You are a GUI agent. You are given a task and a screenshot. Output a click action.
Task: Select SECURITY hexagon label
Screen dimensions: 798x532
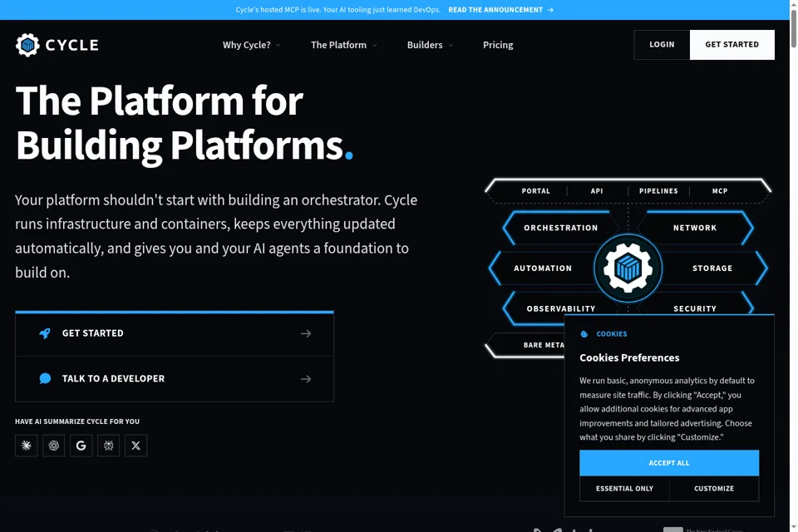click(695, 308)
